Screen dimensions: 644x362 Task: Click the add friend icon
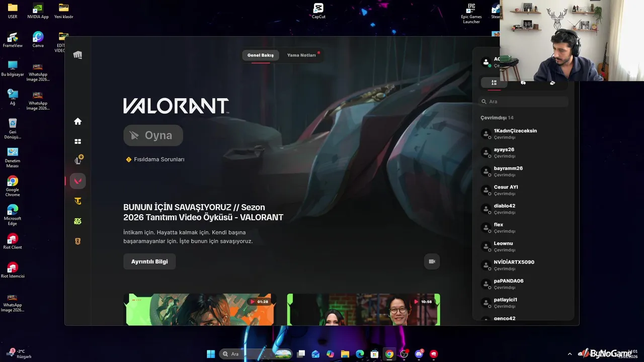click(552, 83)
